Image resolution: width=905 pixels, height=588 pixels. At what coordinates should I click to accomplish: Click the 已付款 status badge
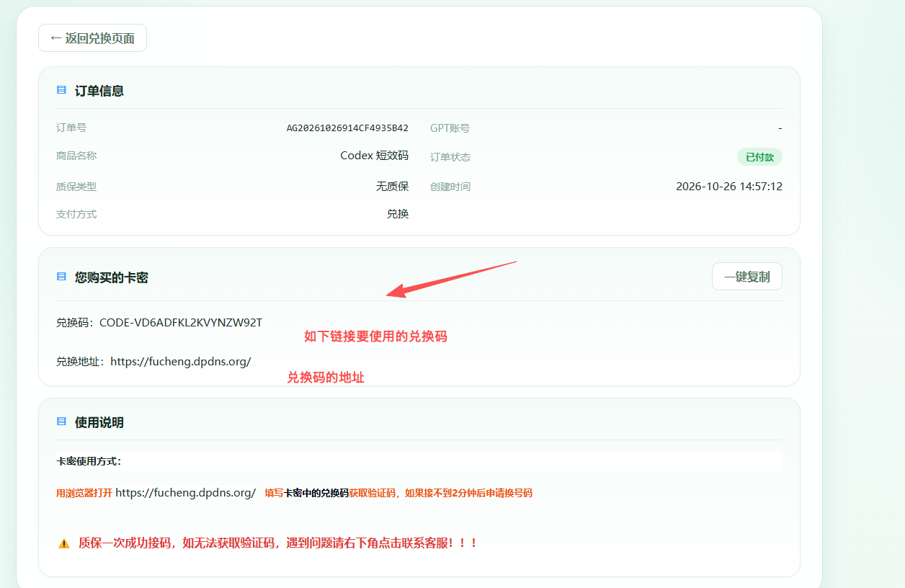coord(759,157)
